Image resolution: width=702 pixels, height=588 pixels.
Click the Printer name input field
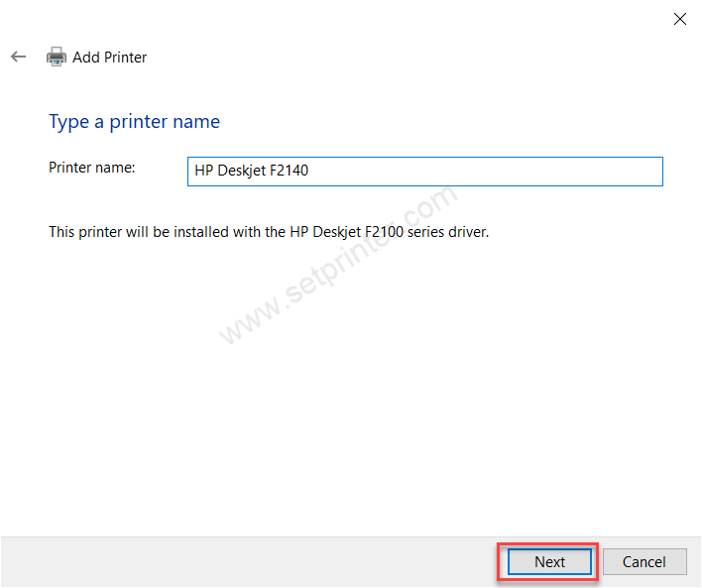pos(425,172)
